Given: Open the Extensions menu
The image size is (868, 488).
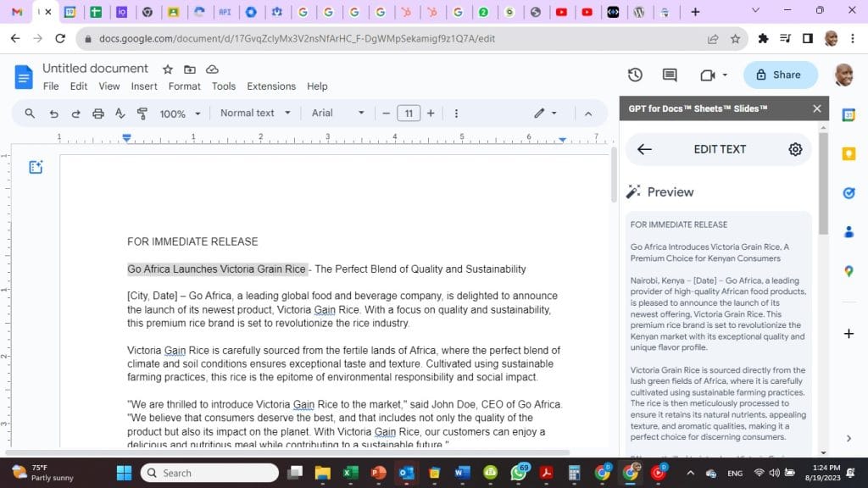Looking at the screenshot, I should pos(271,86).
